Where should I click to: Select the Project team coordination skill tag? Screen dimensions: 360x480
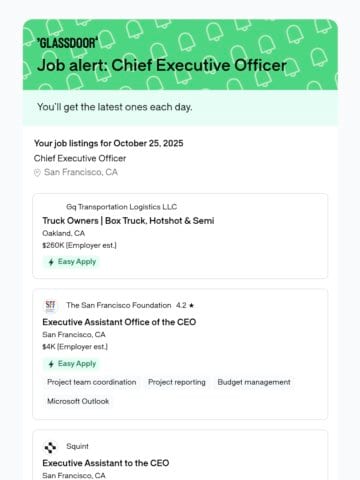pos(92,382)
